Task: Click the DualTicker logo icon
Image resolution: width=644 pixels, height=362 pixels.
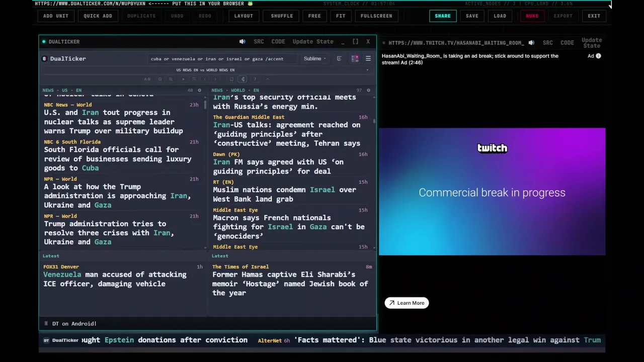Action: point(45,59)
